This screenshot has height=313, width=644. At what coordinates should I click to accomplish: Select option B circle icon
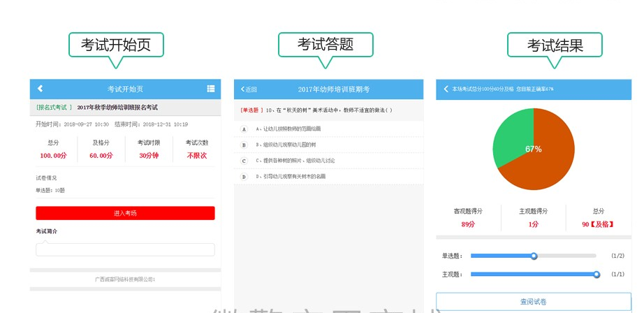[x=244, y=145]
